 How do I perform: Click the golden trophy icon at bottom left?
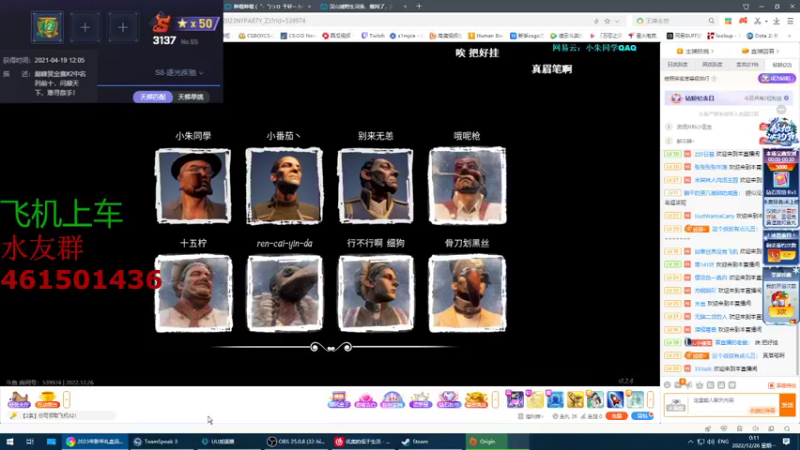47,399
